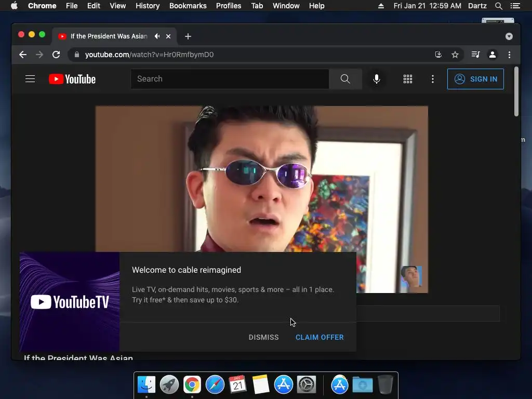Select the youtube.com address bar URL
This screenshot has height=399, width=532.
click(x=149, y=55)
